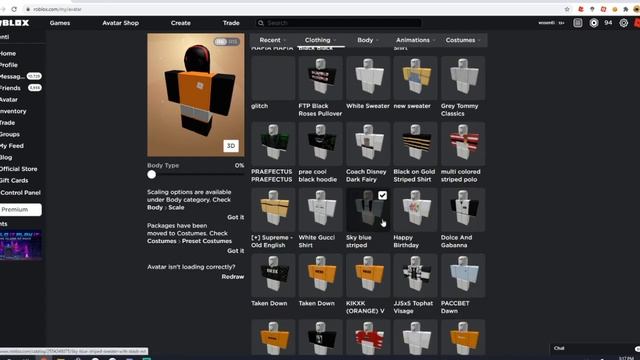This screenshot has width=640, height=360.
Task: Open Avatar Shop in the top navigation
Action: click(x=120, y=23)
